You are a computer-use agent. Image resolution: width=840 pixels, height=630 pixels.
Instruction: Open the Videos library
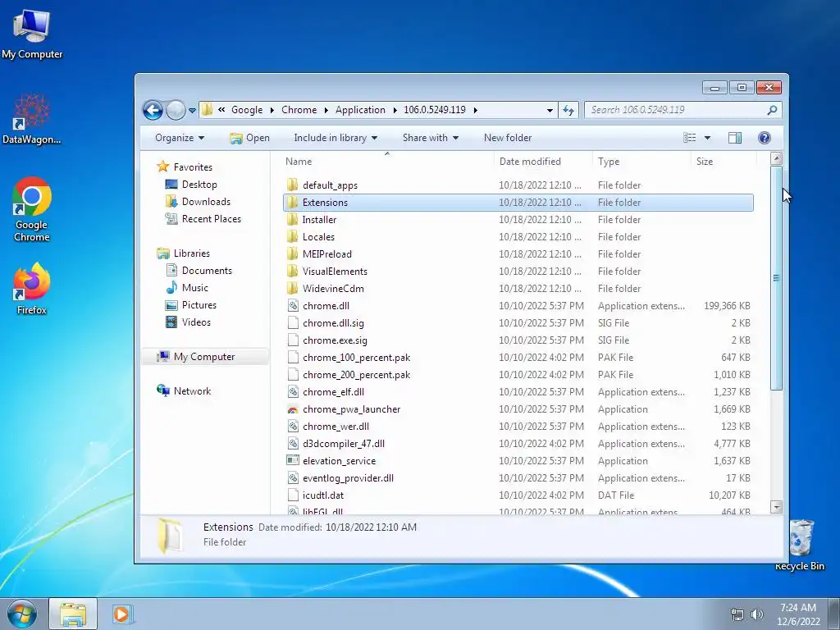(x=188, y=322)
